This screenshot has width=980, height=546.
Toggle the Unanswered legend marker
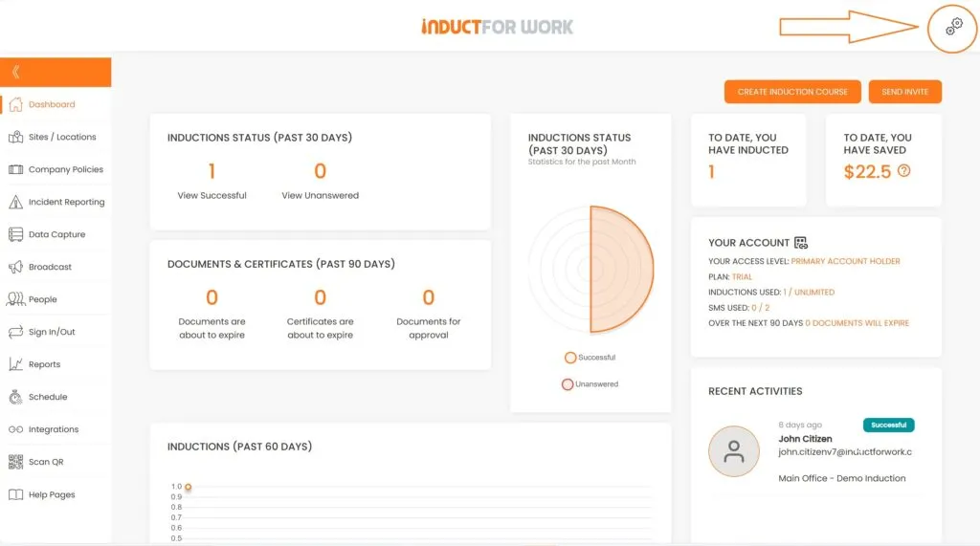(x=567, y=384)
